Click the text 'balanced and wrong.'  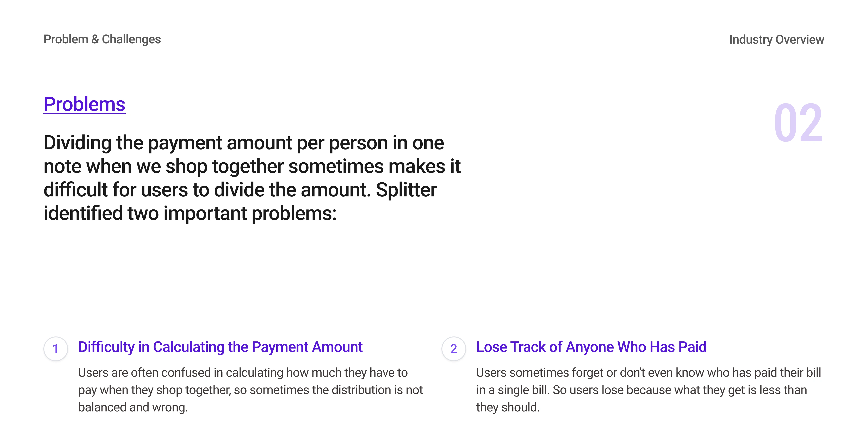[133, 407]
